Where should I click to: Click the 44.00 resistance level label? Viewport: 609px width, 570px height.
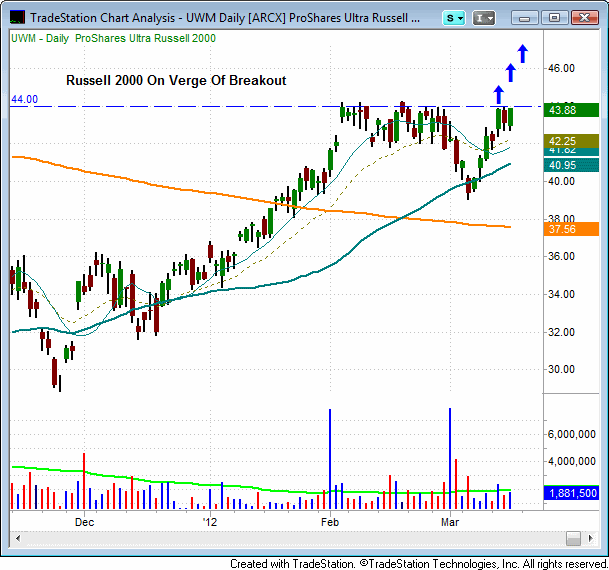(24, 99)
